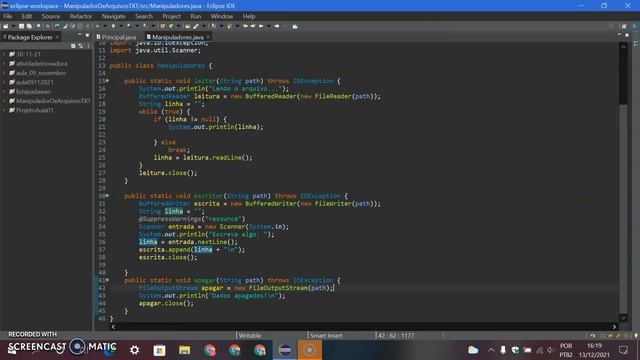Maximize the editor area
Image resolution: width=640 pixels, height=360 pixels.
627,35
